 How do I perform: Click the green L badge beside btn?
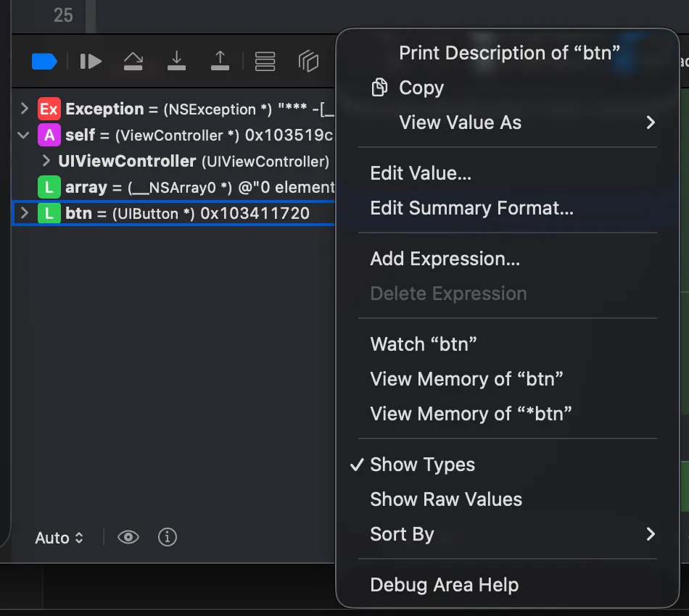pos(49,213)
